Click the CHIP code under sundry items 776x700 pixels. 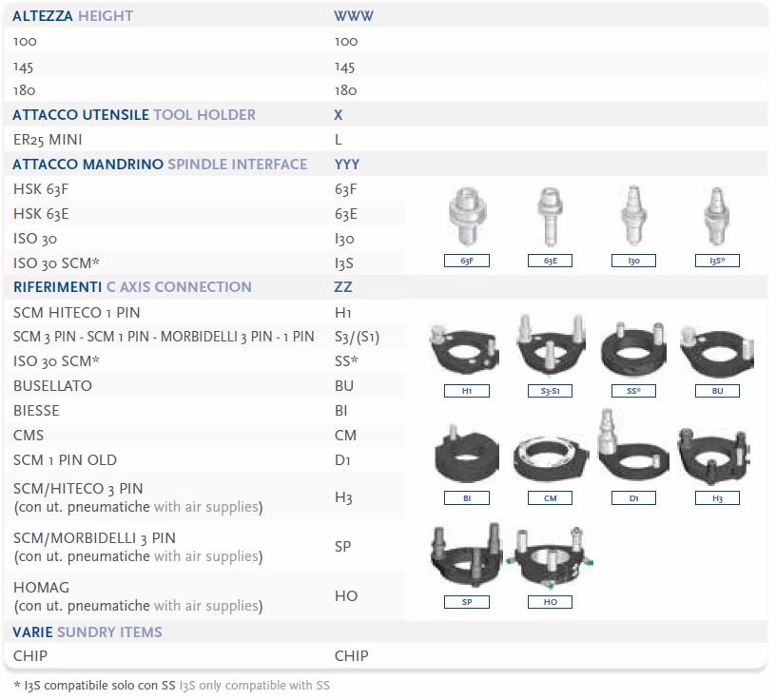pyautogui.click(x=351, y=656)
